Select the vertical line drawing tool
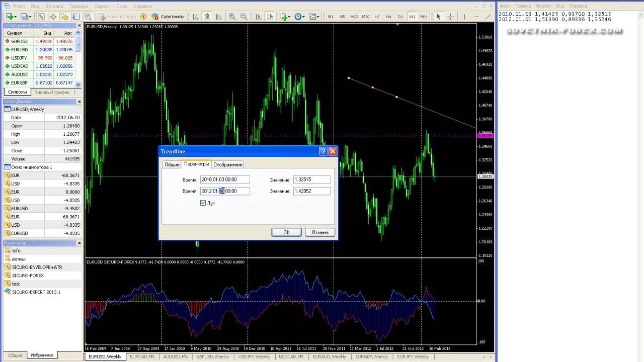The width and height of the screenshot is (644, 362). (464, 17)
